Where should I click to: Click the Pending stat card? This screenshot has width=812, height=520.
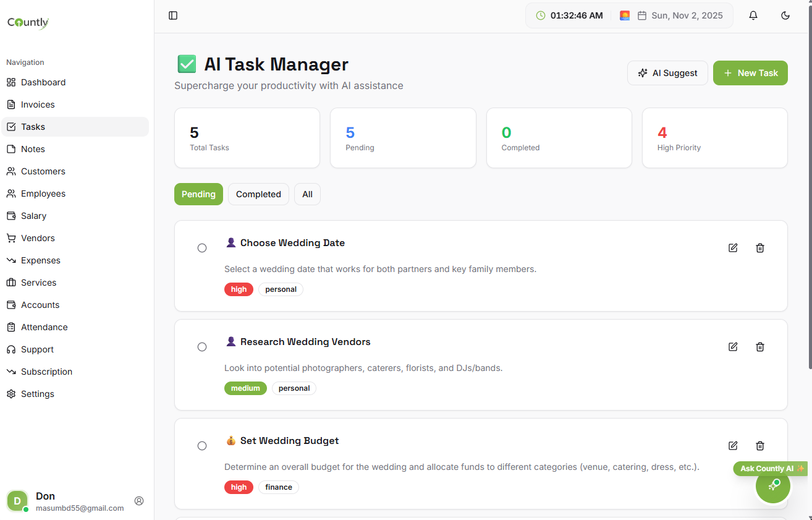coord(403,138)
